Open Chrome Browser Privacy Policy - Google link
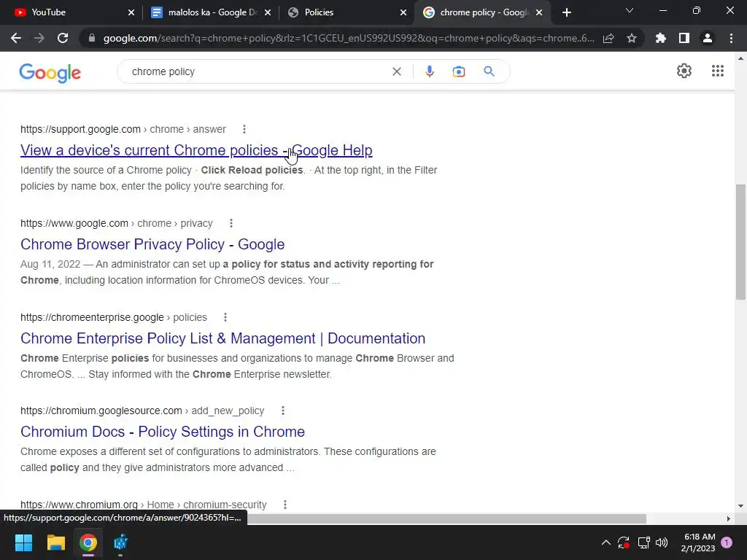 152,244
